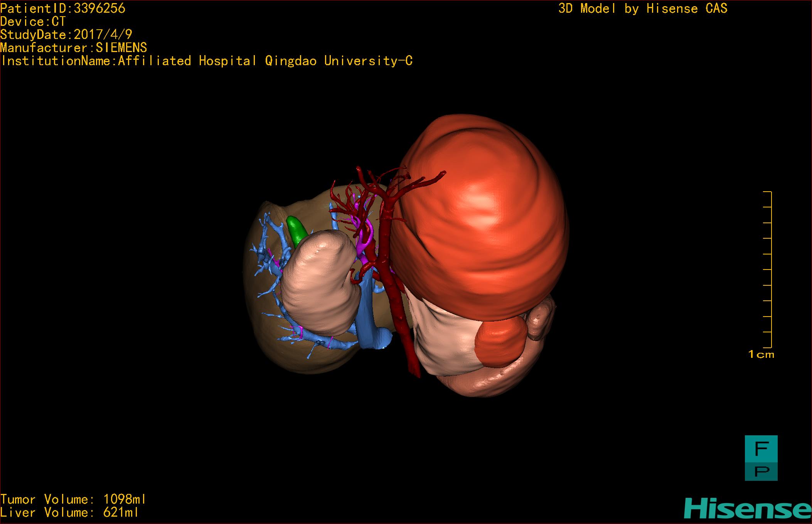
Task: Select the small orange tumor nodule
Action: pyautogui.click(x=499, y=343)
